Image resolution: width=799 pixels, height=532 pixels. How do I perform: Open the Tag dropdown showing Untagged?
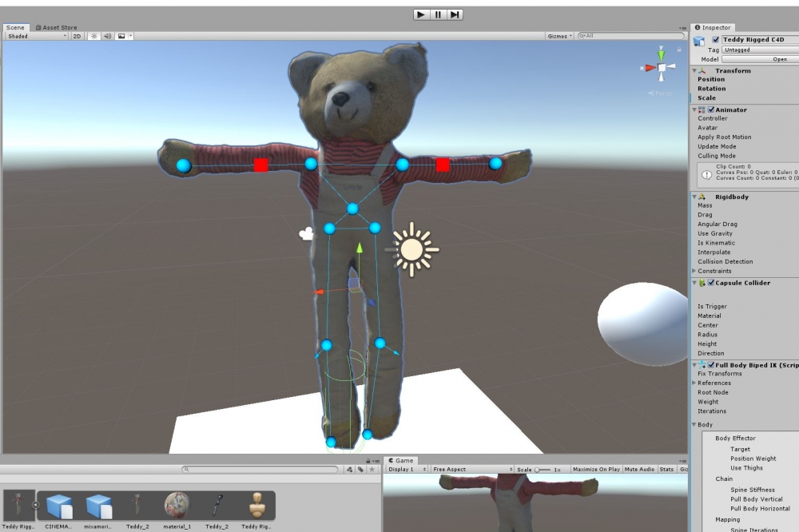[x=759, y=50]
